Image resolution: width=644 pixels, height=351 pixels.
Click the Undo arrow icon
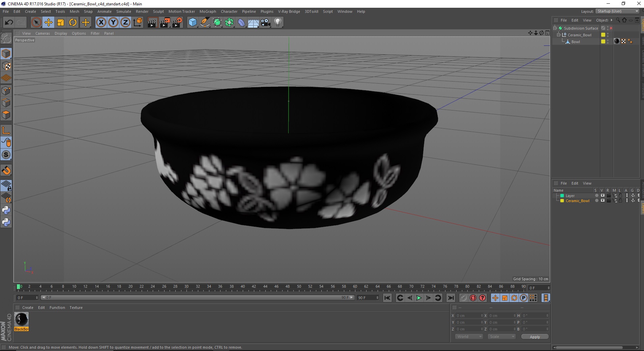[9, 23]
